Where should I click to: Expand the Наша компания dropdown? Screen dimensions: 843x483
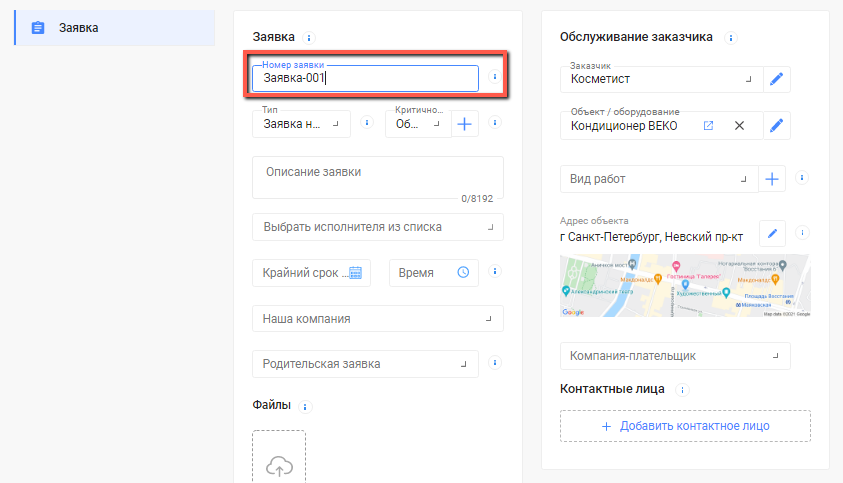tap(377, 318)
